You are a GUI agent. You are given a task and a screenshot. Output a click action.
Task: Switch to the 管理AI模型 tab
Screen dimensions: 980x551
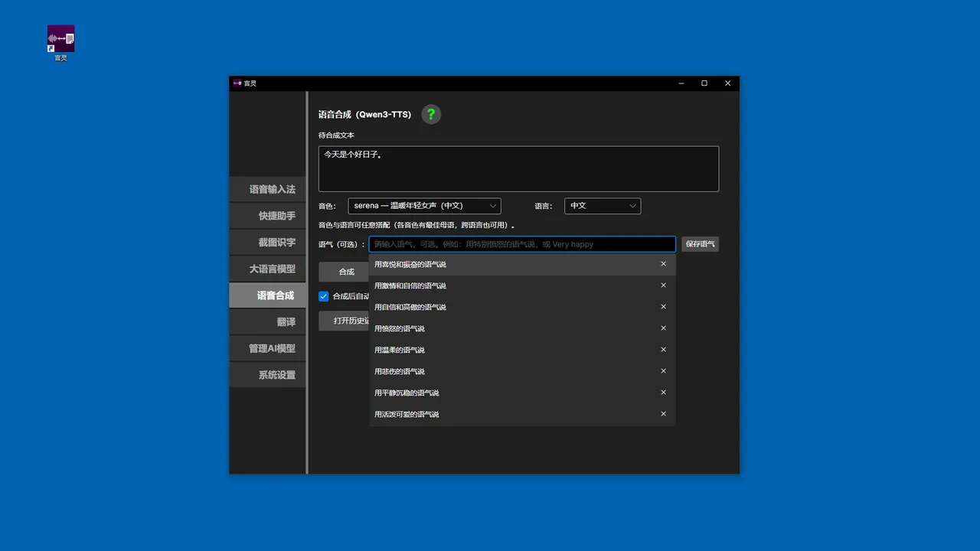[267, 348]
